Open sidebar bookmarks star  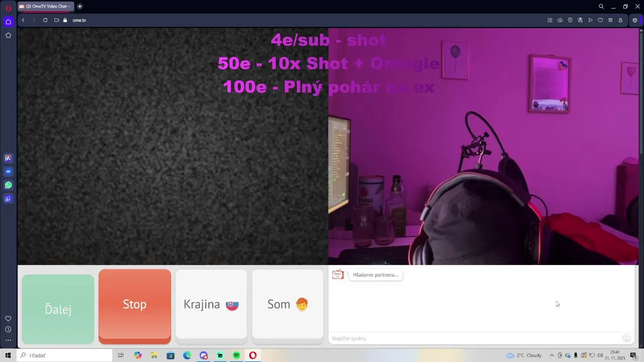[x=8, y=35]
